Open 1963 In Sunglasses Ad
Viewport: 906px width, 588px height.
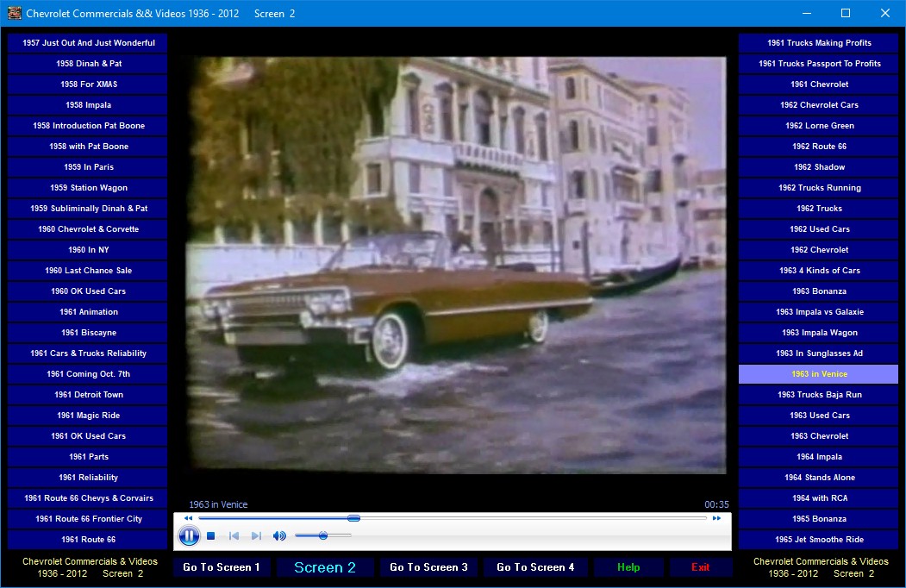(819, 353)
